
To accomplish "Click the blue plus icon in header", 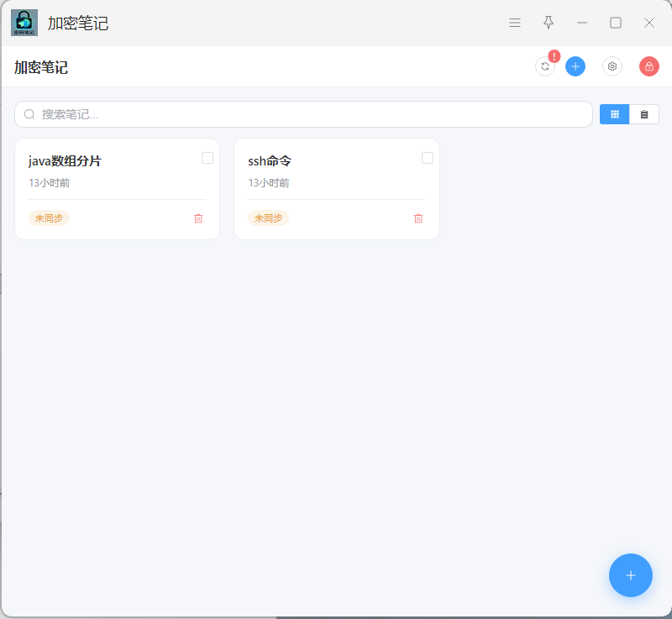I will 575,66.
